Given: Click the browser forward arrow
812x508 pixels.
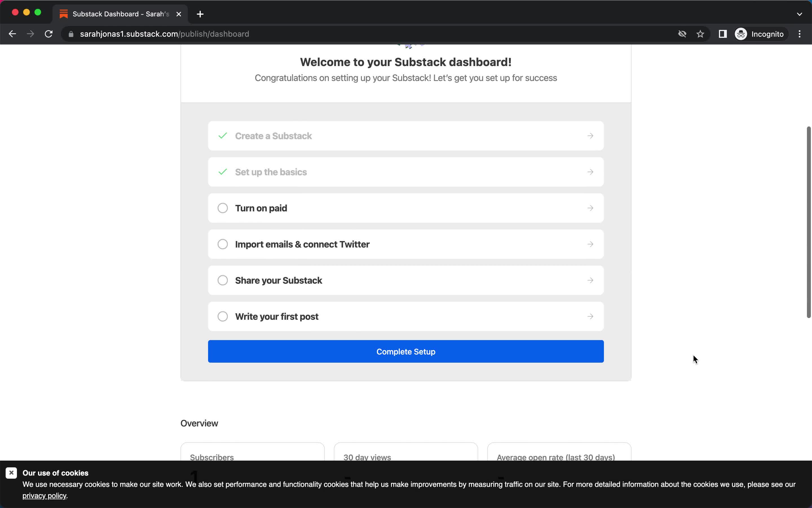Looking at the screenshot, I should tap(30, 34).
